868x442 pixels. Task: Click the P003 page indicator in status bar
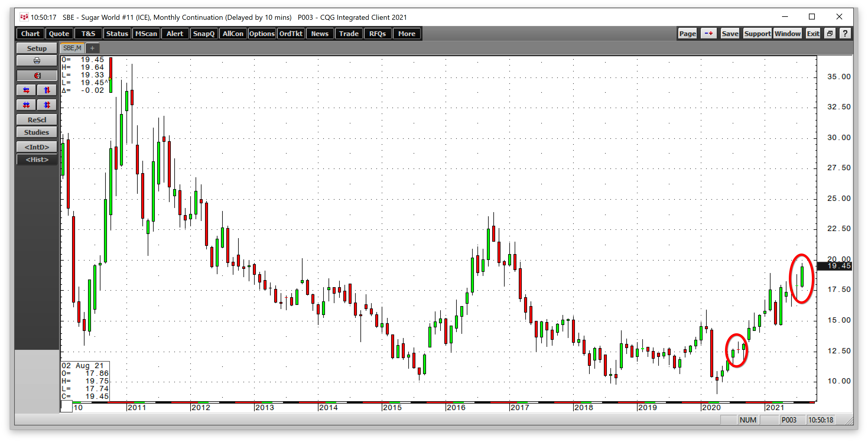(x=789, y=420)
